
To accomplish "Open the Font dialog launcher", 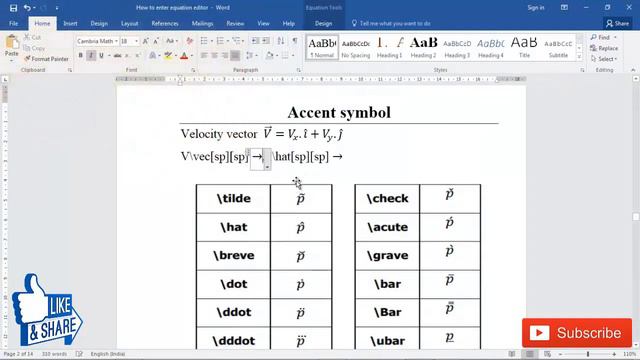I will [x=193, y=70].
